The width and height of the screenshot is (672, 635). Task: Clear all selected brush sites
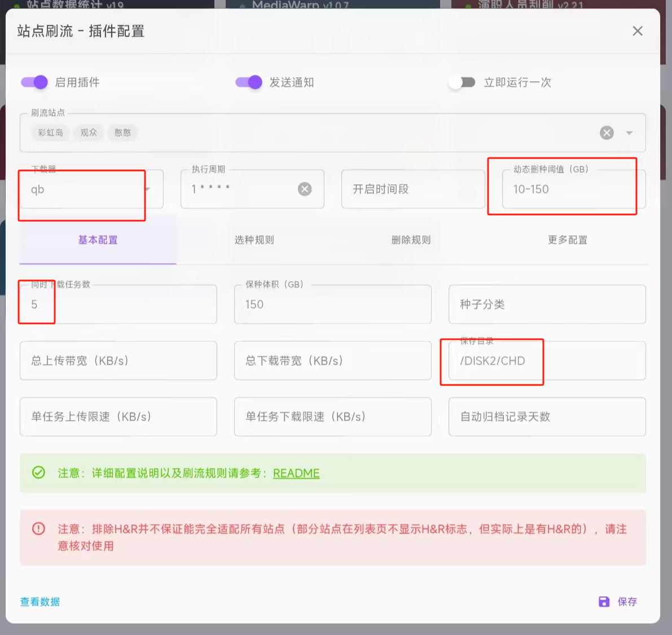click(x=607, y=133)
